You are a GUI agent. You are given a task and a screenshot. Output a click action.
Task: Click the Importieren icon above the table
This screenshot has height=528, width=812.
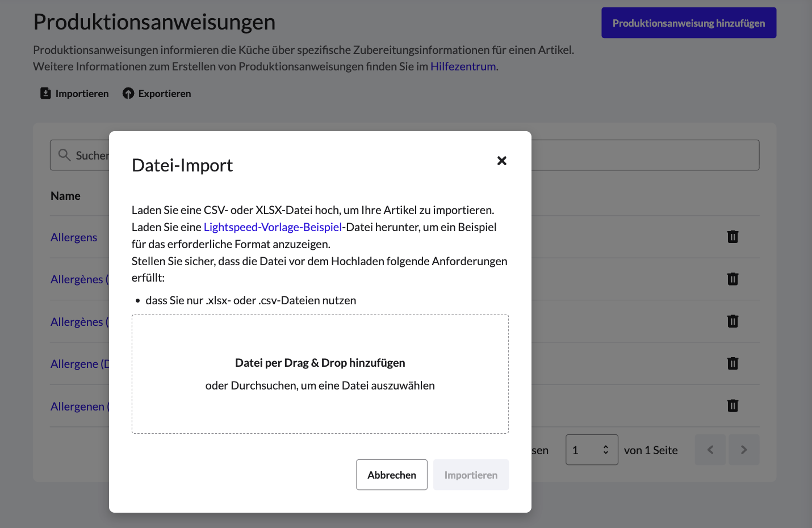point(45,93)
